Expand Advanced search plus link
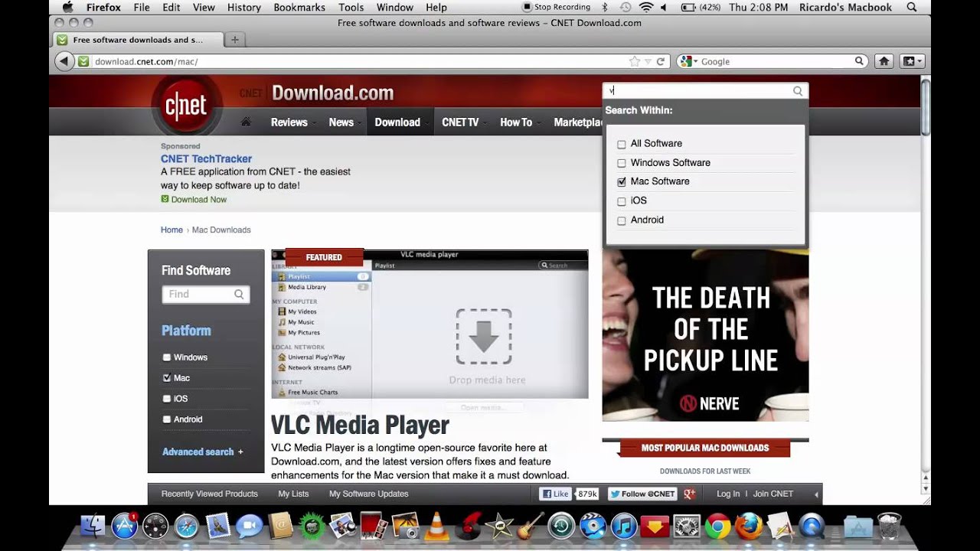This screenshot has width=980, height=551. (x=202, y=452)
